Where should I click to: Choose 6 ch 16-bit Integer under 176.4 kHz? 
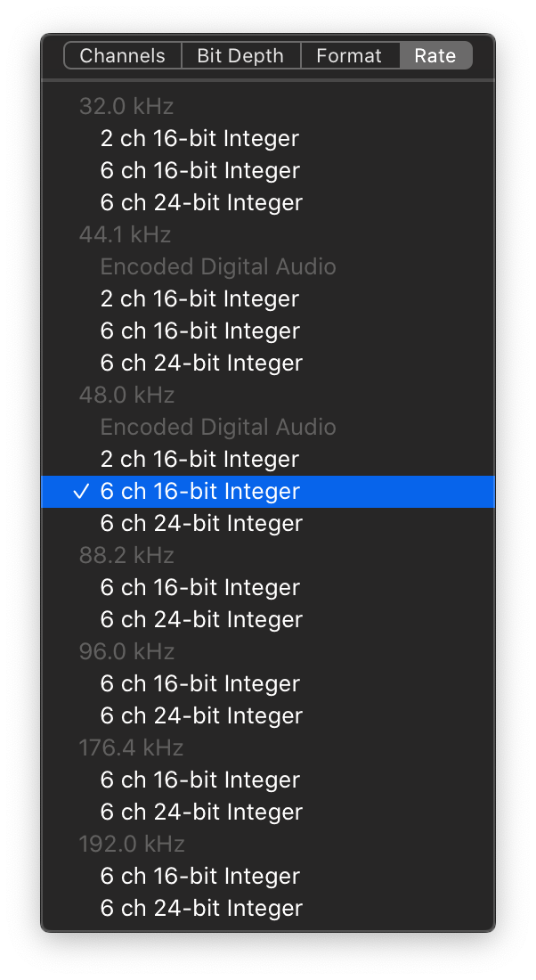(x=199, y=780)
